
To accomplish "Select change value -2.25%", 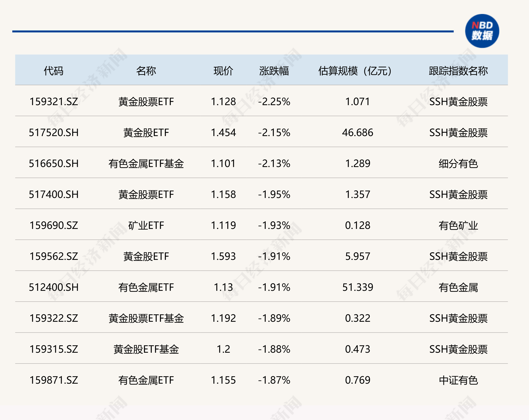I will [274, 102].
